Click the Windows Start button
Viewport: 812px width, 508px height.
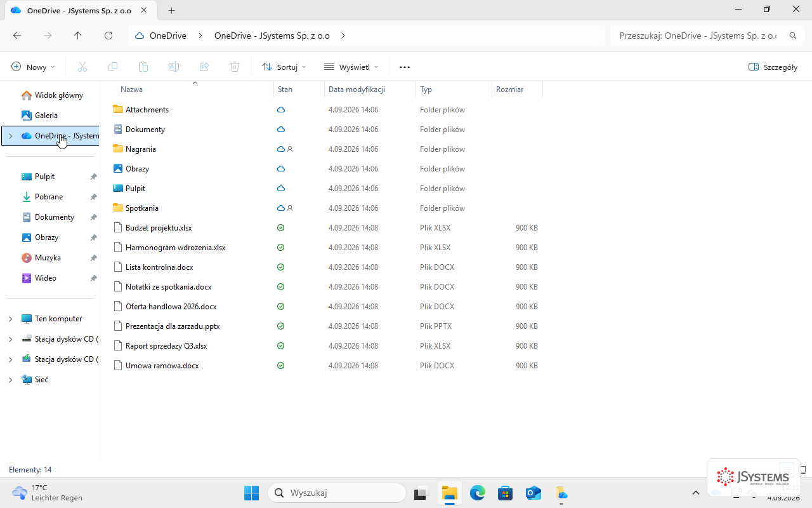pos(252,493)
